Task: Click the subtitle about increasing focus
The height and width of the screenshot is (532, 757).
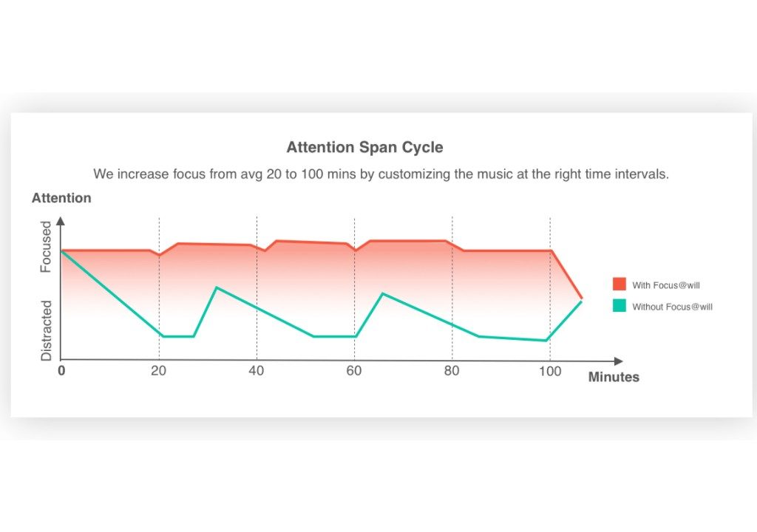Action: tap(381, 174)
